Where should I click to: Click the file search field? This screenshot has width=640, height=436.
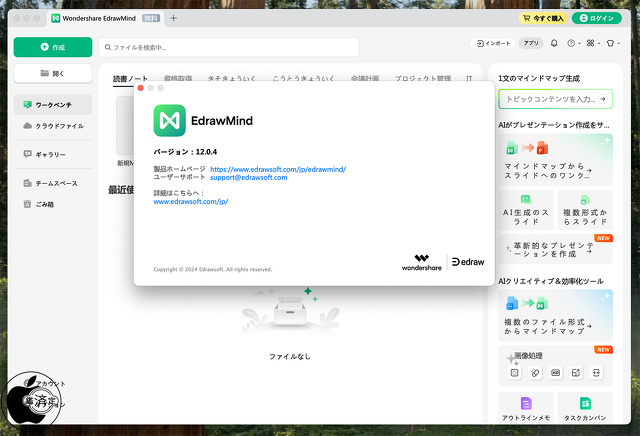tap(229, 47)
